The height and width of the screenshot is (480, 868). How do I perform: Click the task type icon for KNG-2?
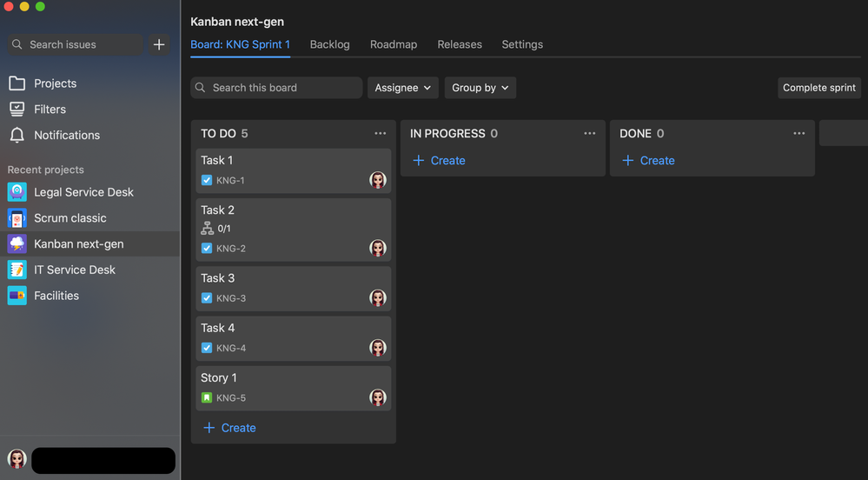207,249
